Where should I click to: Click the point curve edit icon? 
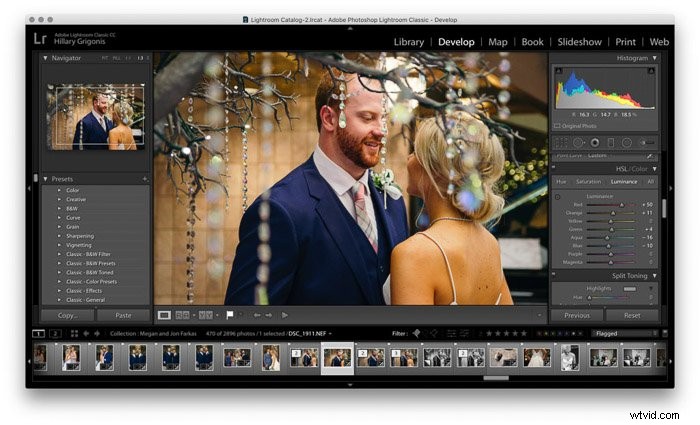tap(650, 156)
